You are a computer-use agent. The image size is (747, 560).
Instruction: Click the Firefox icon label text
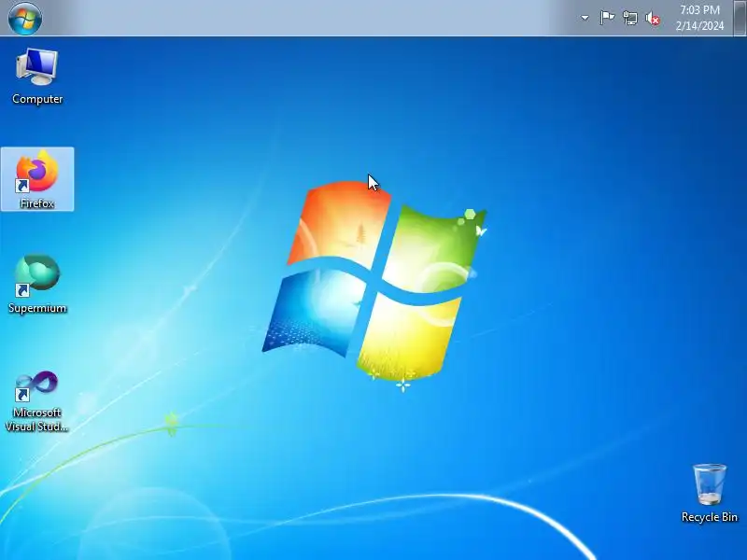point(37,203)
